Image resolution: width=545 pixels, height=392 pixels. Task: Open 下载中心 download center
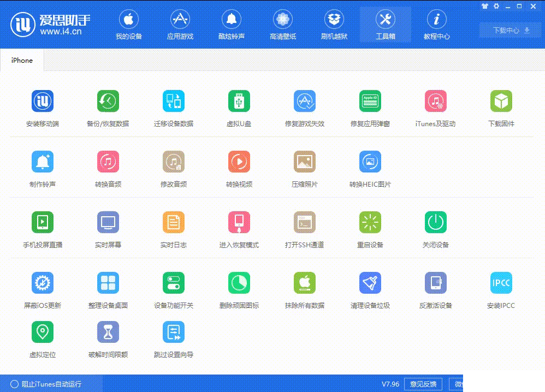coord(510,30)
